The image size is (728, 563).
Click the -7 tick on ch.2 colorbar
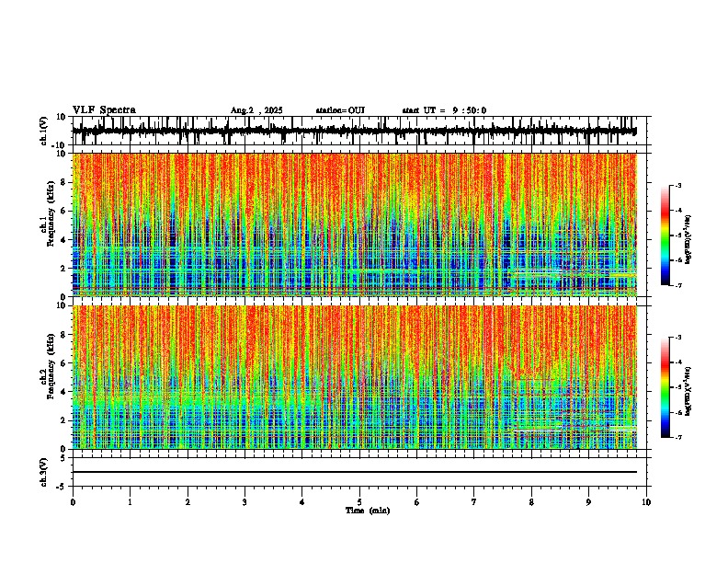(677, 437)
